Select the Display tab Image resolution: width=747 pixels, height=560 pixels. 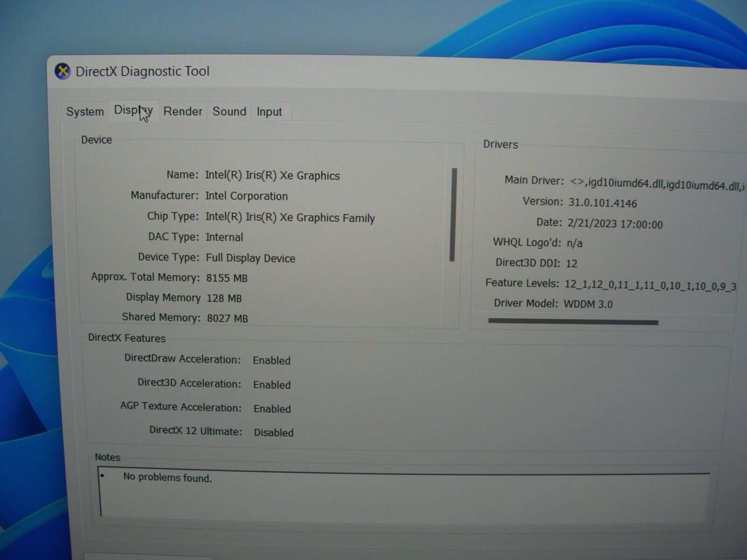[134, 111]
